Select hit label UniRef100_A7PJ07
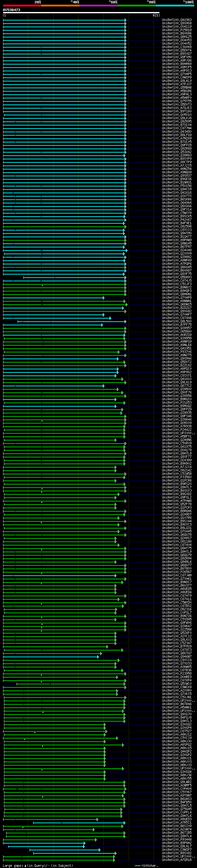The image size is (197, 868). click(x=177, y=84)
